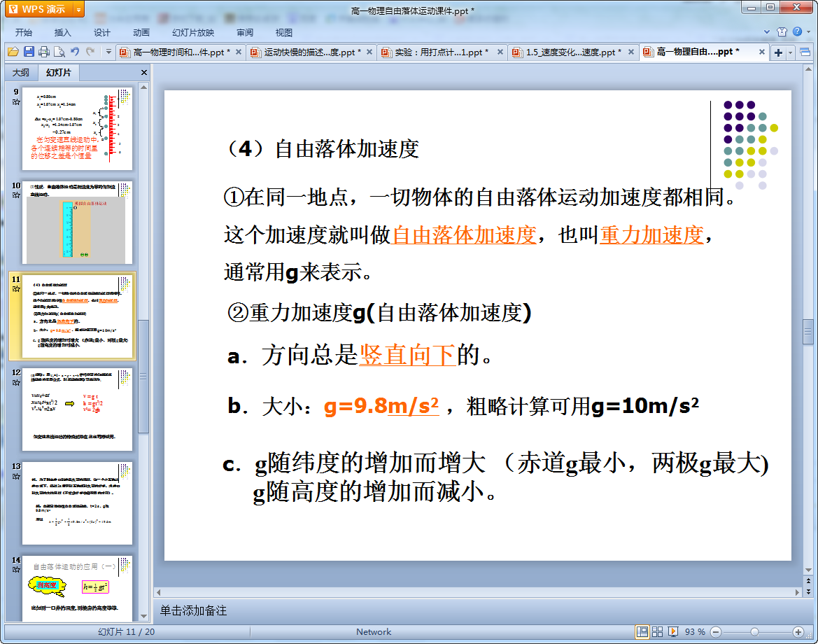Click the 重力加速度 hyperlink in slide
This screenshot has width=818, height=644.
click(x=651, y=235)
